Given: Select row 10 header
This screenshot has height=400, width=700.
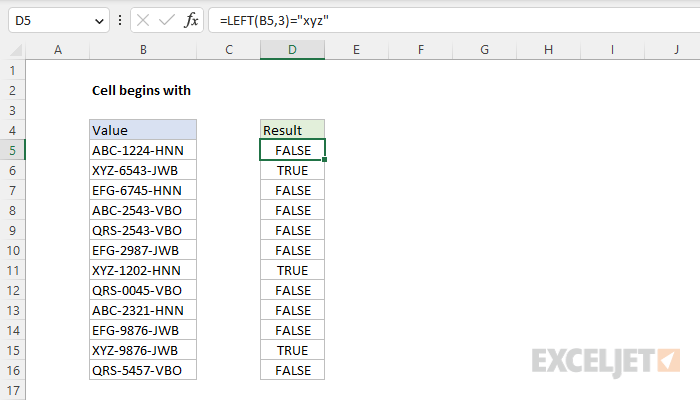Looking at the screenshot, I should point(12,250).
